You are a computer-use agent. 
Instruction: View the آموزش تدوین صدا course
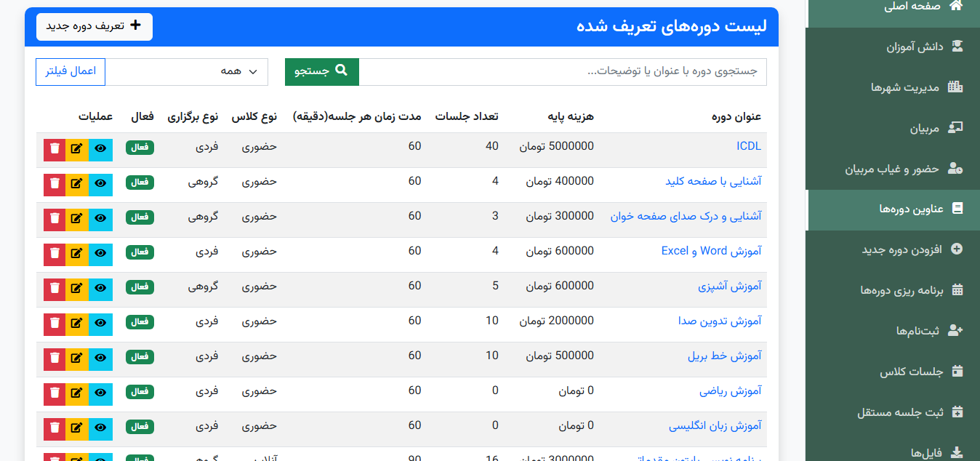(x=101, y=324)
